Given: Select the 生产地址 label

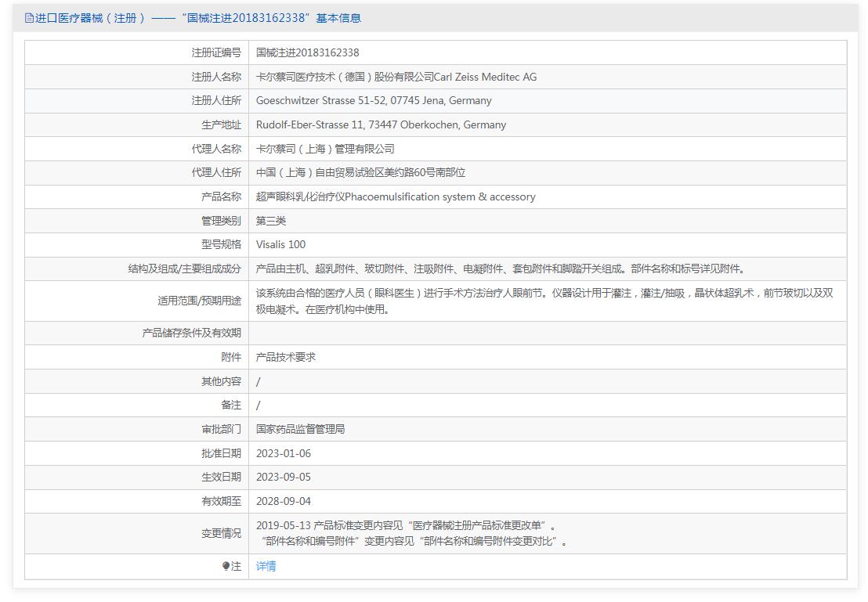Looking at the screenshot, I should (x=222, y=125).
